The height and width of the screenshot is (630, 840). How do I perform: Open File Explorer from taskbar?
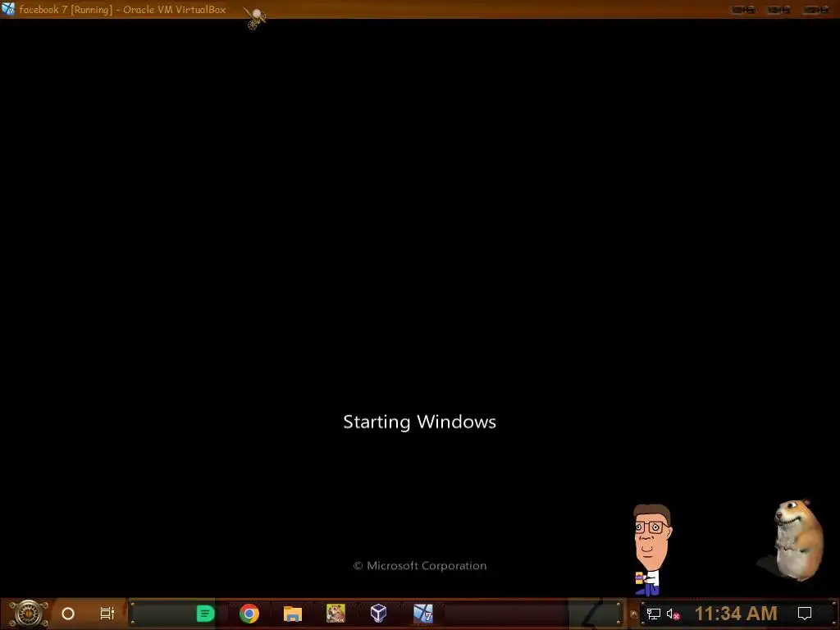point(293,614)
